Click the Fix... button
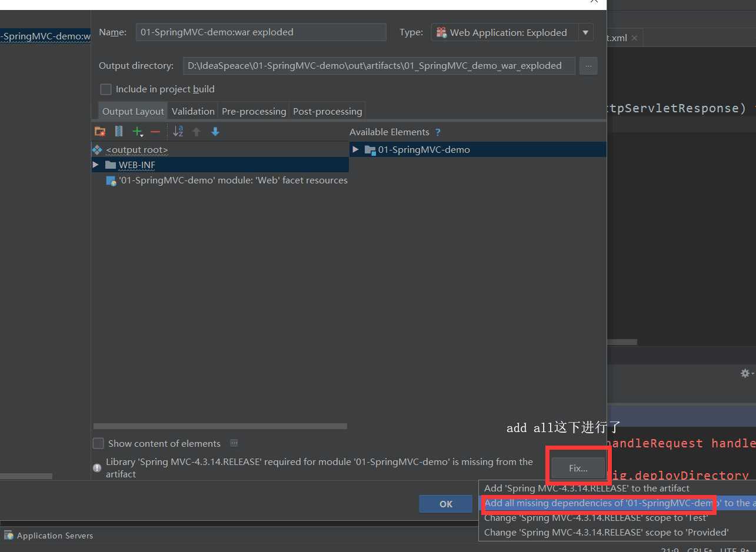 tap(578, 469)
